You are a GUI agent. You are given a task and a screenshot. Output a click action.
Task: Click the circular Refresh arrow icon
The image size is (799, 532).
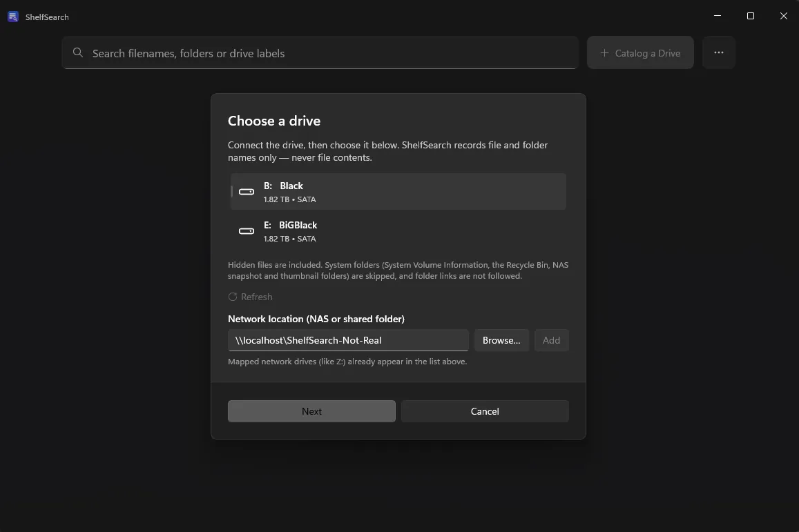(x=232, y=297)
